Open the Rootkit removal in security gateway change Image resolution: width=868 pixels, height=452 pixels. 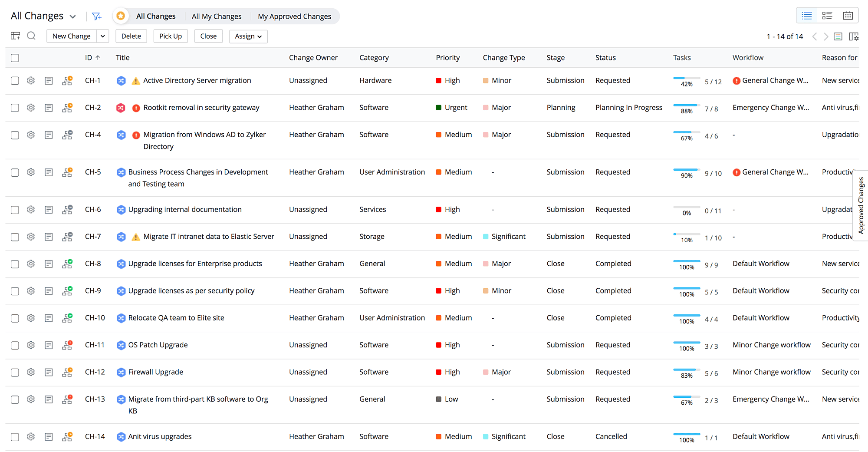tap(201, 108)
